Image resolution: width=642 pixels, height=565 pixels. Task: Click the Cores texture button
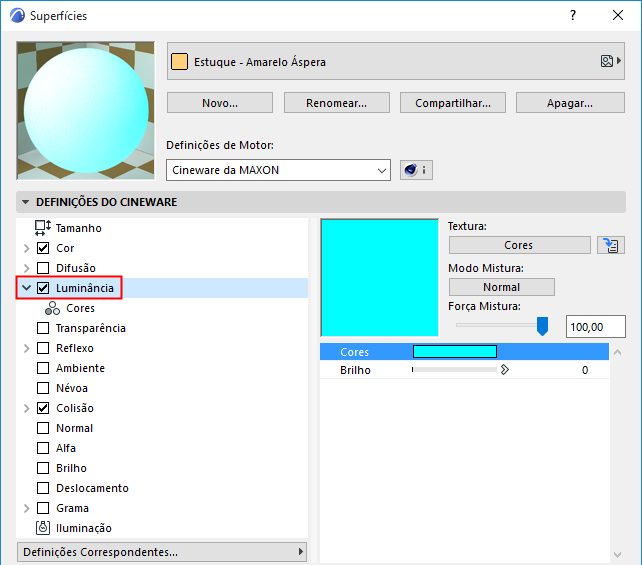click(x=520, y=245)
